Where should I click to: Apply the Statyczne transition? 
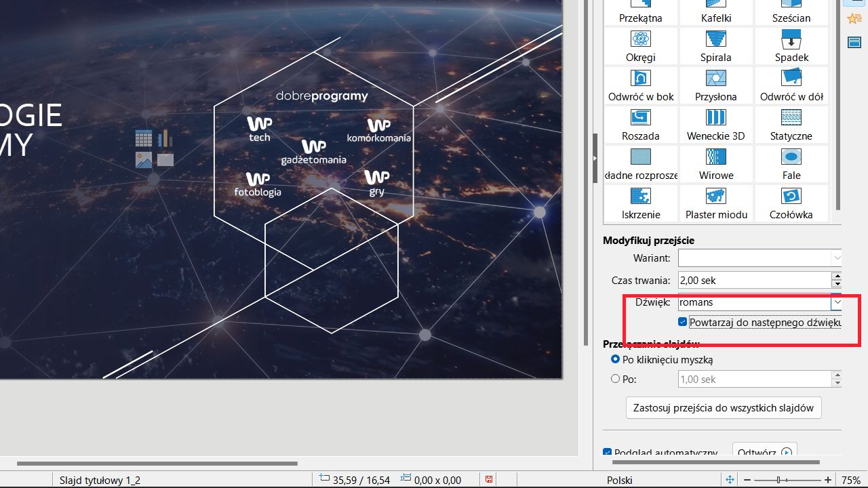(x=791, y=125)
